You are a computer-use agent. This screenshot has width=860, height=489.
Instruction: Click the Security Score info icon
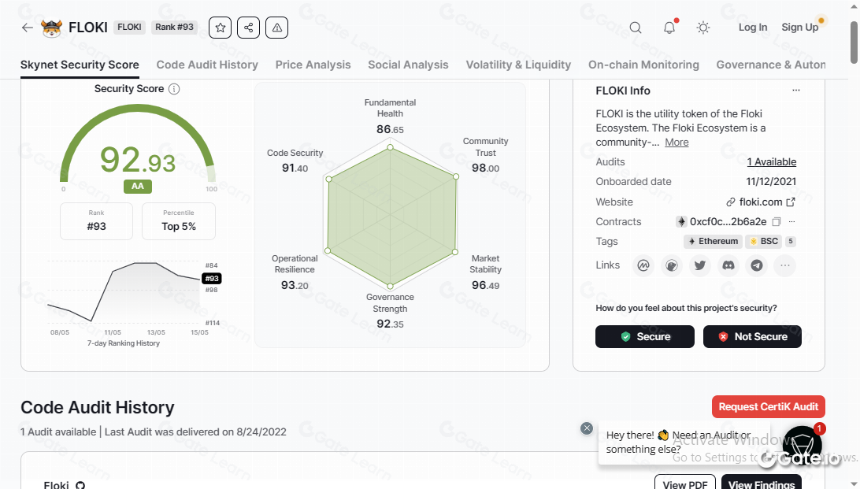pos(174,89)
